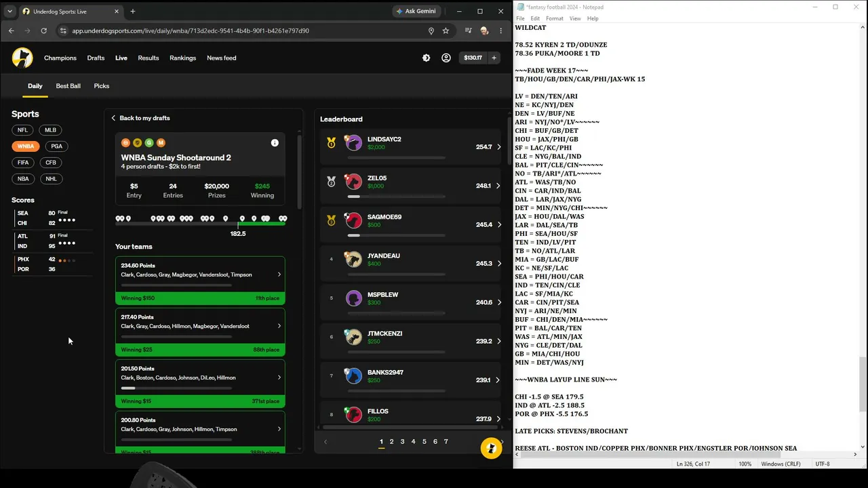Click SAGMOE69's avatar in the leaderboard
This screenshot has height=488, width=868.
(x=353, y=220)
